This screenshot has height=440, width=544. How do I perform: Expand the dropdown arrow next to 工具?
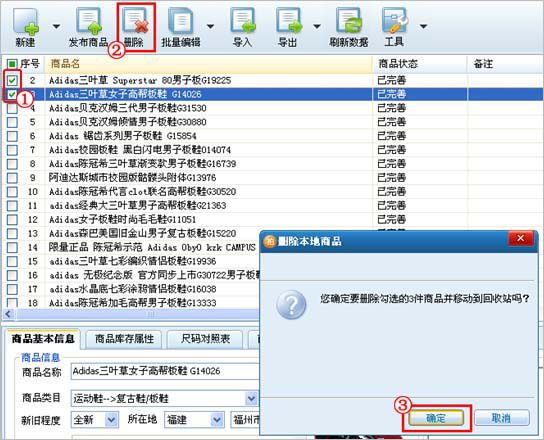point(423,26)
